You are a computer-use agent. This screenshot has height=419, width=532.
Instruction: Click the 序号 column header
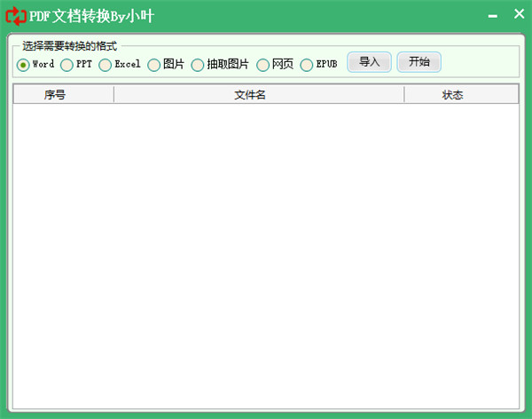click(64, 94)
